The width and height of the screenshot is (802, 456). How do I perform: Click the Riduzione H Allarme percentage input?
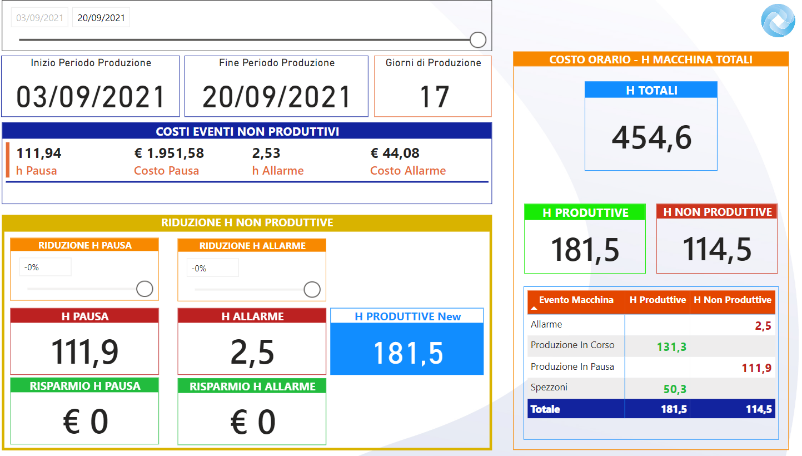point(213,268)
